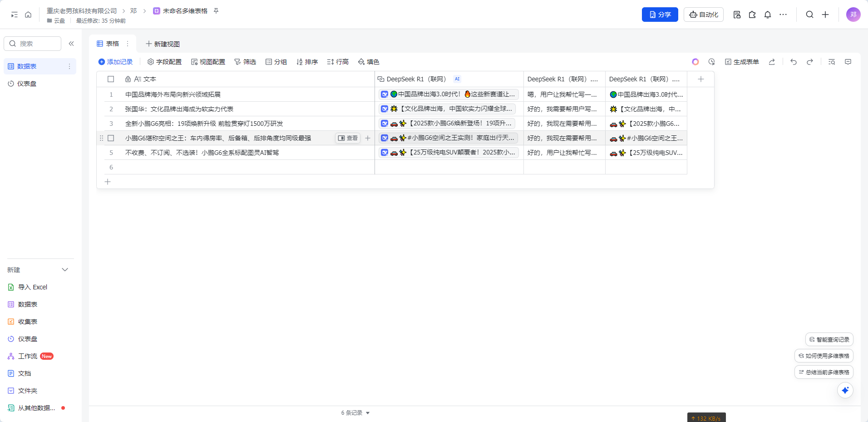The width and height of the screenshot is (868, 422).
Task: Open the comments icon in toolbar
Action: (848, 62)
